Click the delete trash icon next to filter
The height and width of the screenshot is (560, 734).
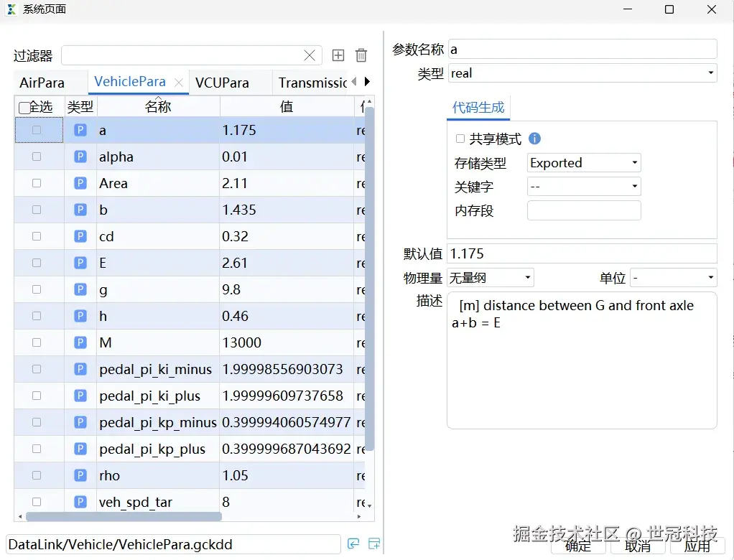pyautogui.click(x=361, y=55)
